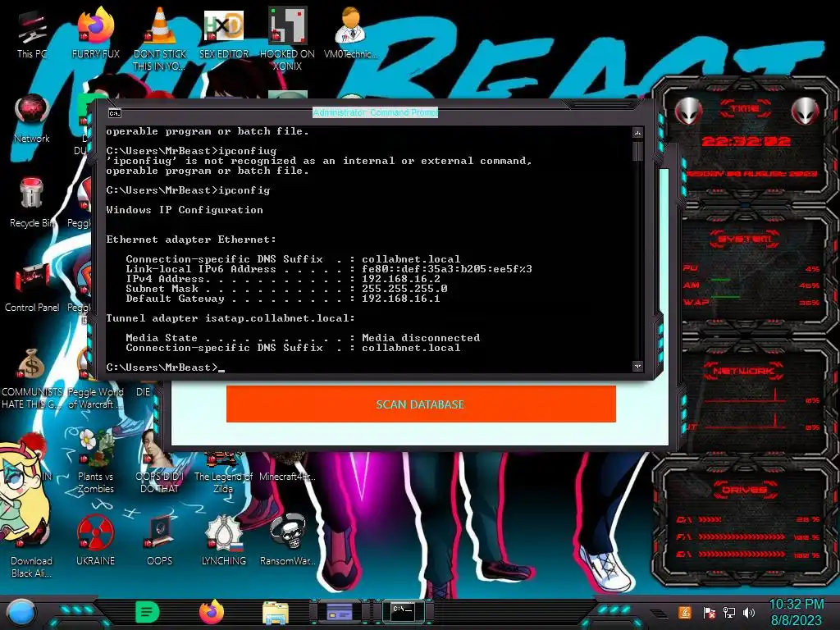Launch Peggle World of Warcraft shortcut
Viewport: 840px width, 630px height.
[x=95, y=398]
